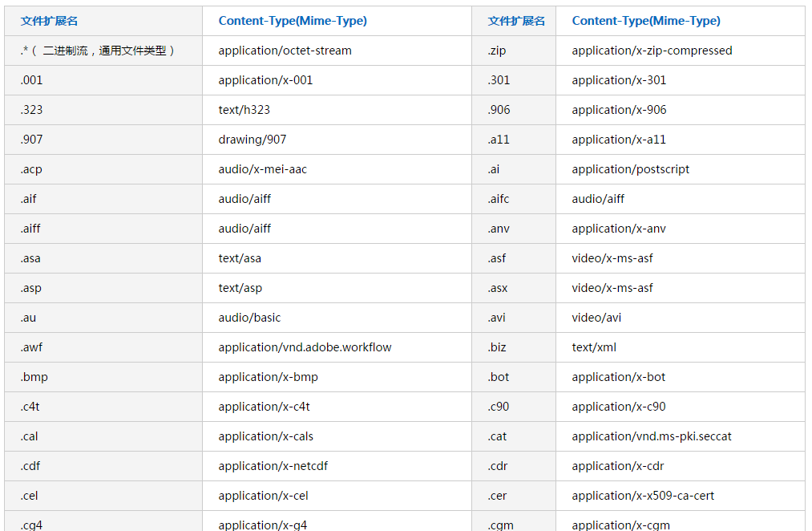Click the 'application/x-x509-ca-cert' cell

point(681,496)
